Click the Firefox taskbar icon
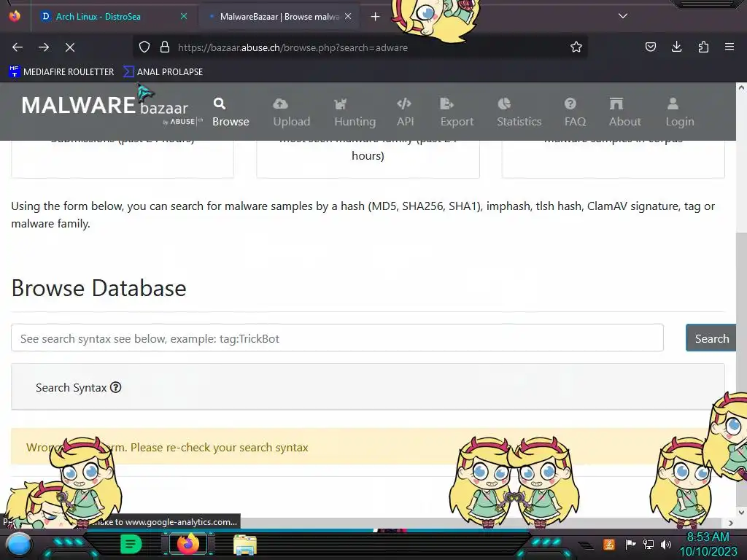The image size is (747, 560). coord(188,544)
